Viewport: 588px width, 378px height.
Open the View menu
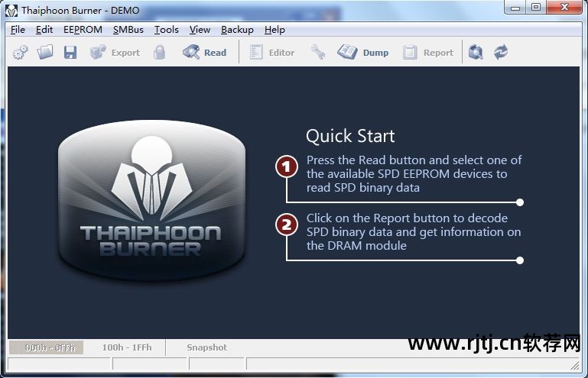coord(200,30)
